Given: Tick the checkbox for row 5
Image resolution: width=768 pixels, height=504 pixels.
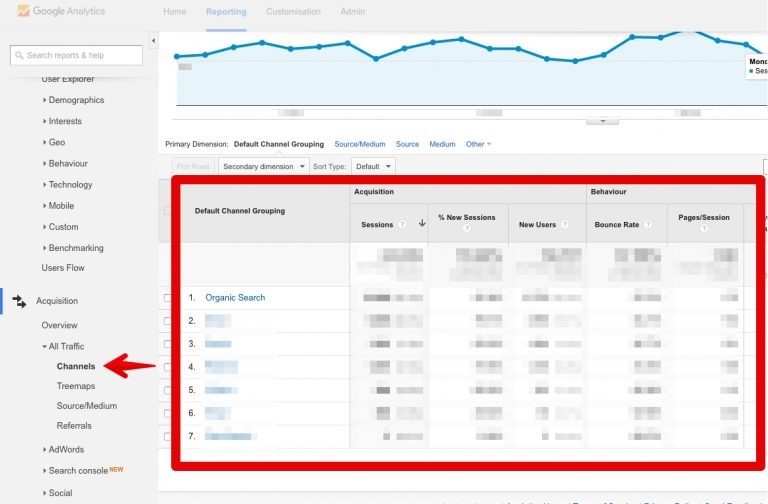Looking at the screenshot, I should point(168,390).
